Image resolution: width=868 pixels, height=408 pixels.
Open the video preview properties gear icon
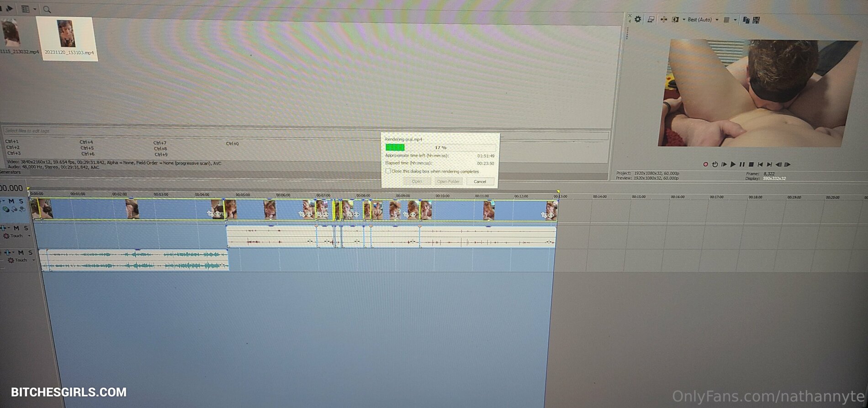pyautogui.click(x=638, y=19)
